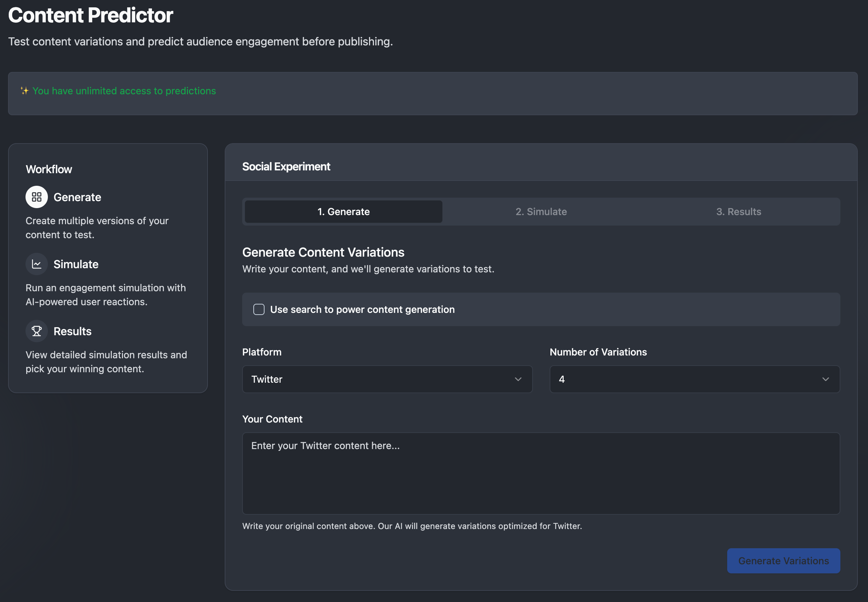Select the Generate tab
This screenshot has height=602, width=868.
click(343, 212)
